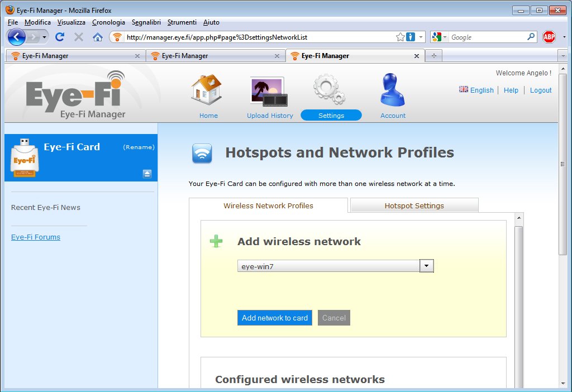Click the Settings gears icon
Image resolution: width=572 pixels, height=392 pixels.
coord(330,89)
